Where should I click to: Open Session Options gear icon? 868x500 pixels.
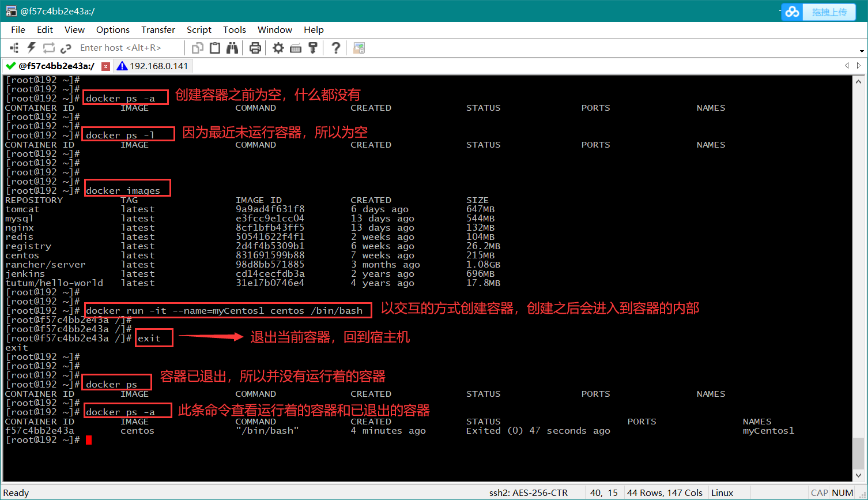click(278, 48)
